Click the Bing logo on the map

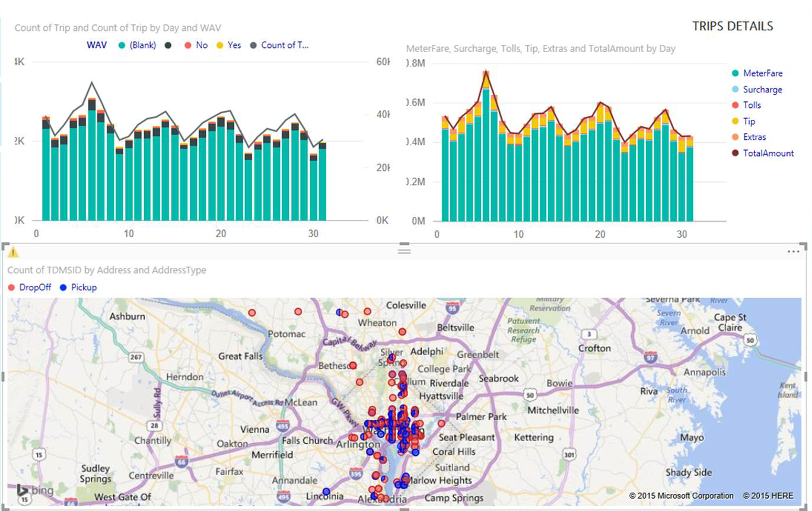[x=34, y=491]
